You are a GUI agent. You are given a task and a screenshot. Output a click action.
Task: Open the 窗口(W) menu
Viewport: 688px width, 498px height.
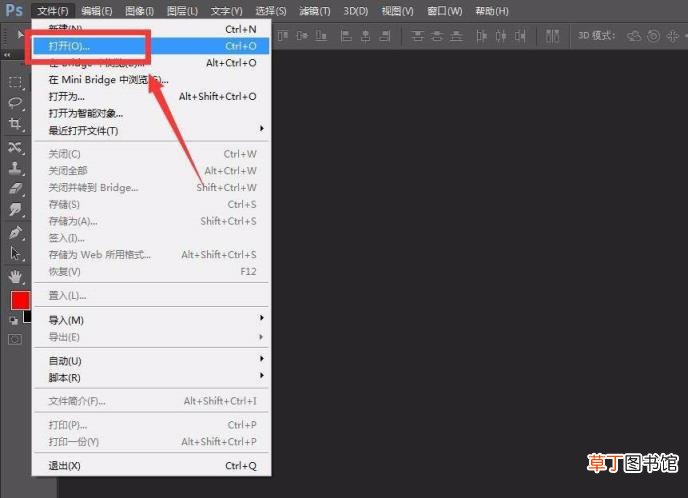pos(444,11)
